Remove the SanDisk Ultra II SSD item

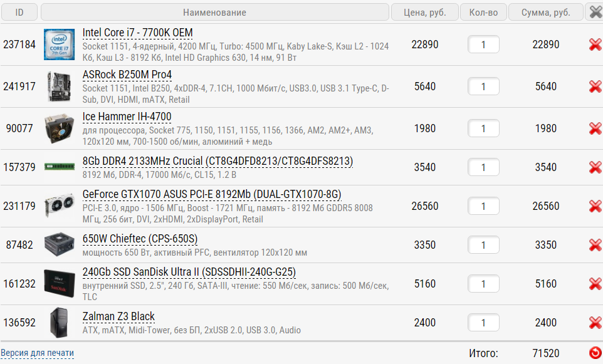[595, 284]
